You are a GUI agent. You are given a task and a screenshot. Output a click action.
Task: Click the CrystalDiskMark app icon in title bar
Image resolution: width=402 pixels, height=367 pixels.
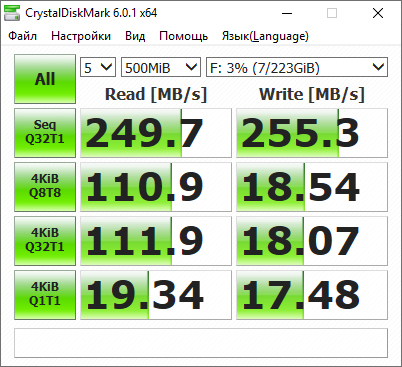pos(12,13)
